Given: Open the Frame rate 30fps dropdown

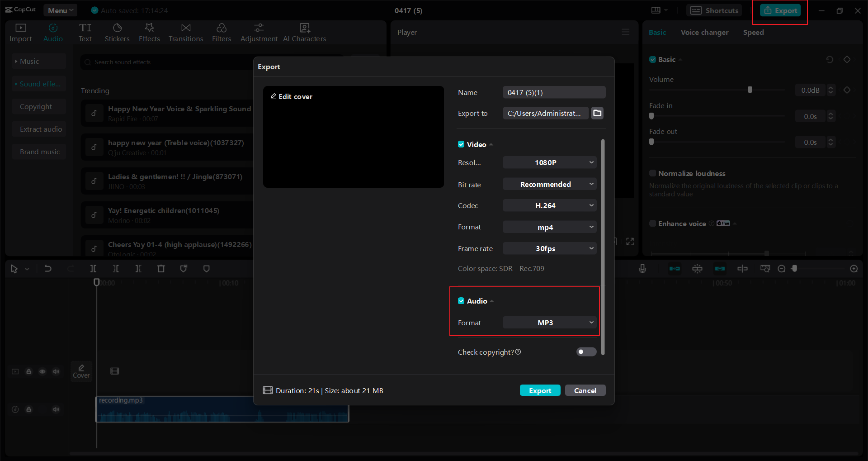Looking at the screenshot, I should click(x=550, y=248).
